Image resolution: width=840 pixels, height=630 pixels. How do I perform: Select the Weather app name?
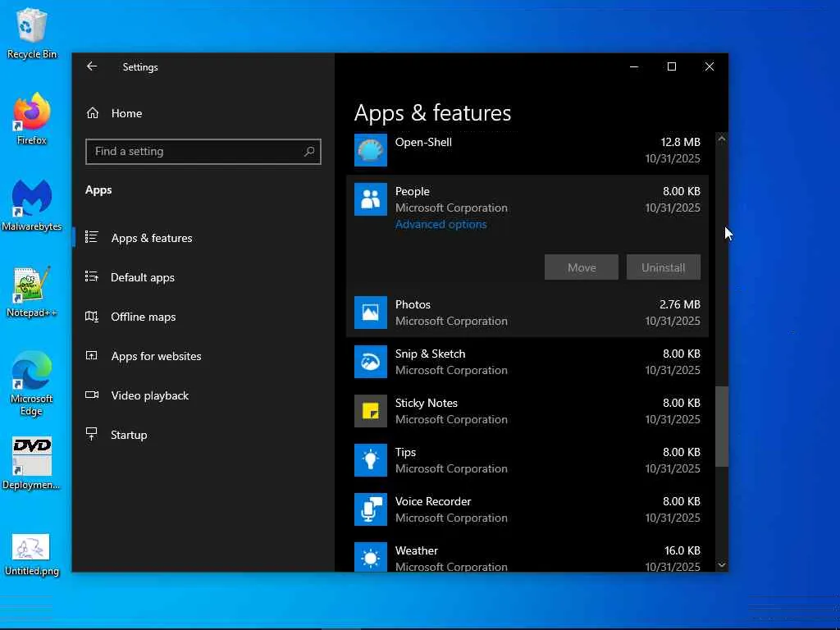416,550
